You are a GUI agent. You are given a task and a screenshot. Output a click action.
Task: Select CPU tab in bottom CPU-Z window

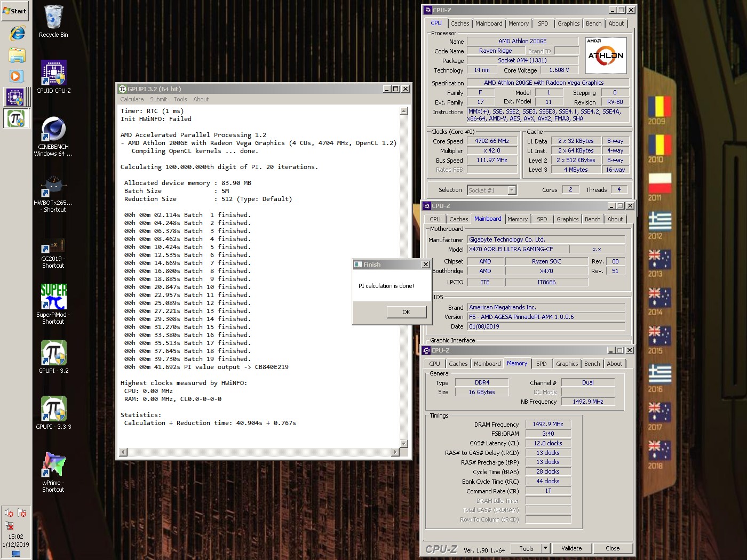pyautogui.click(x=435, y=364)
